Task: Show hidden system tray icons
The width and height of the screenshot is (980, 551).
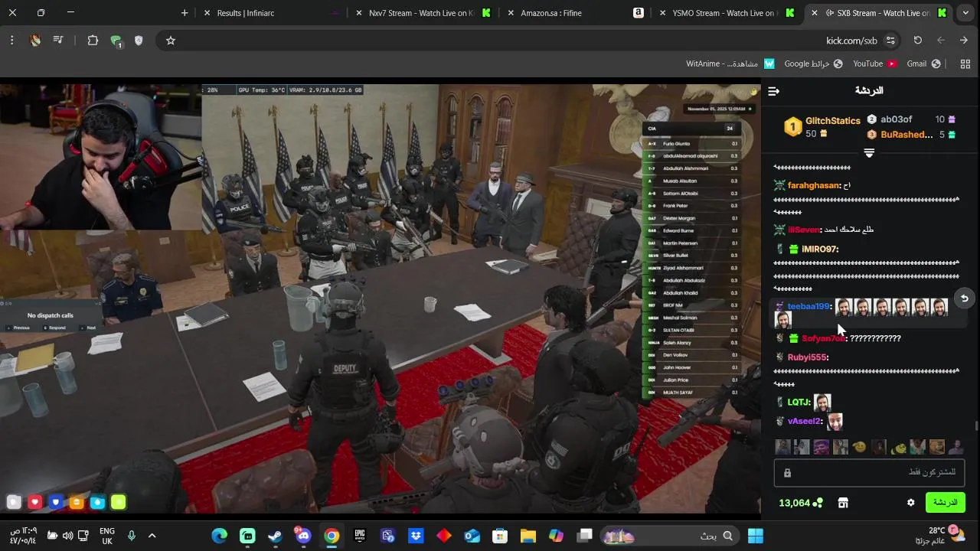Action: click(152, 536)
